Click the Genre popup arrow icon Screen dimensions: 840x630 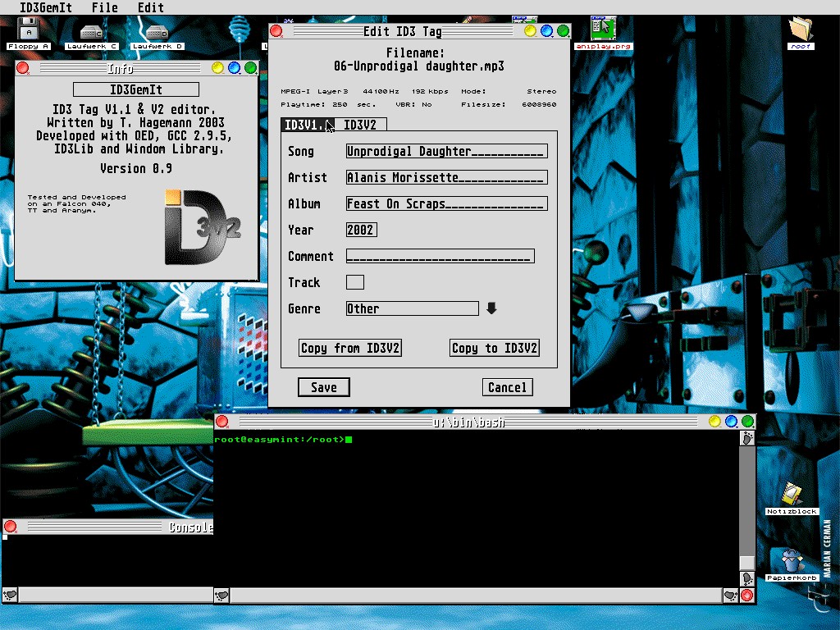click(x=491, y=308)
